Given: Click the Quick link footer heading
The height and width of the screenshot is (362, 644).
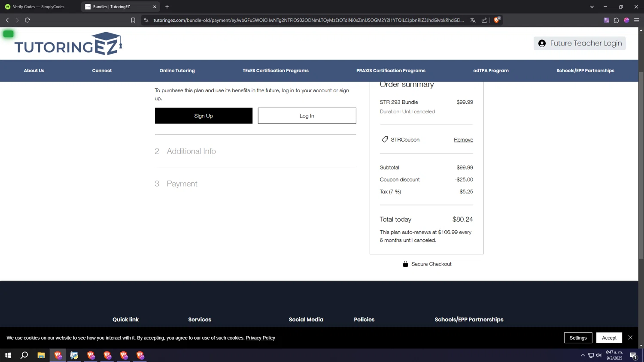Looking at the screenshot, I should click(125, 320).
